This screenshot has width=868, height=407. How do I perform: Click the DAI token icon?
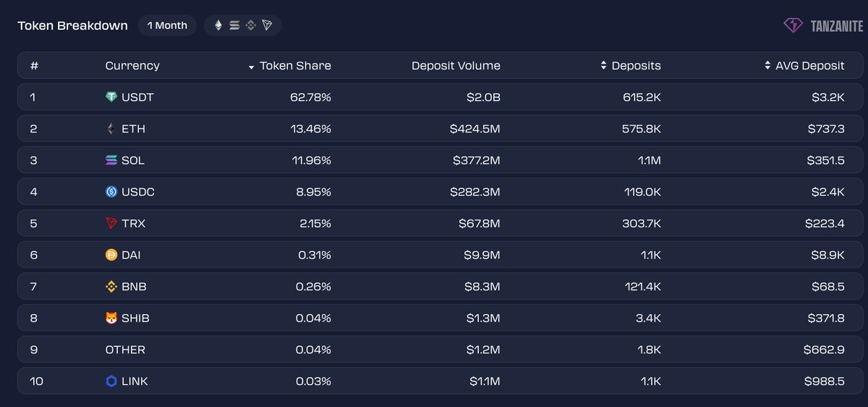111,255
